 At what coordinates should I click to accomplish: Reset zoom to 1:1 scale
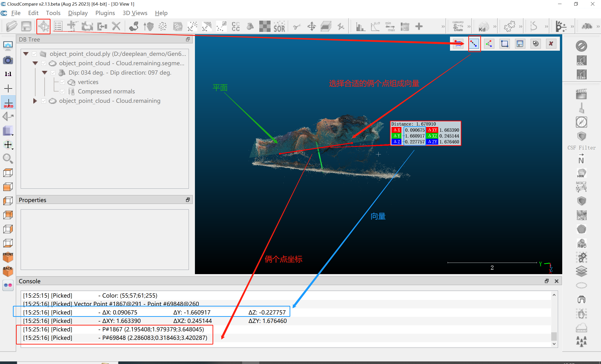click(8, 74)
